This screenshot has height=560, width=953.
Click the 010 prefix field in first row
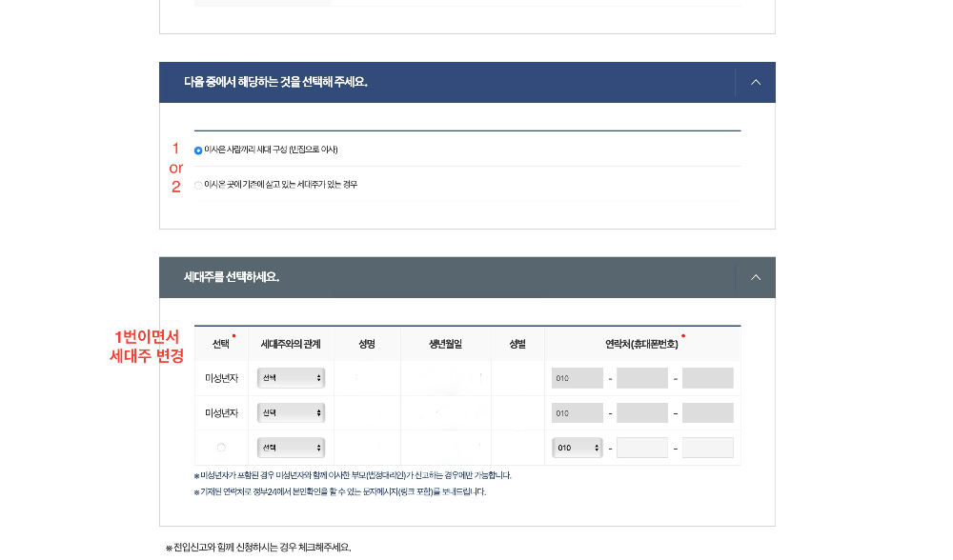tap(576, 377)
